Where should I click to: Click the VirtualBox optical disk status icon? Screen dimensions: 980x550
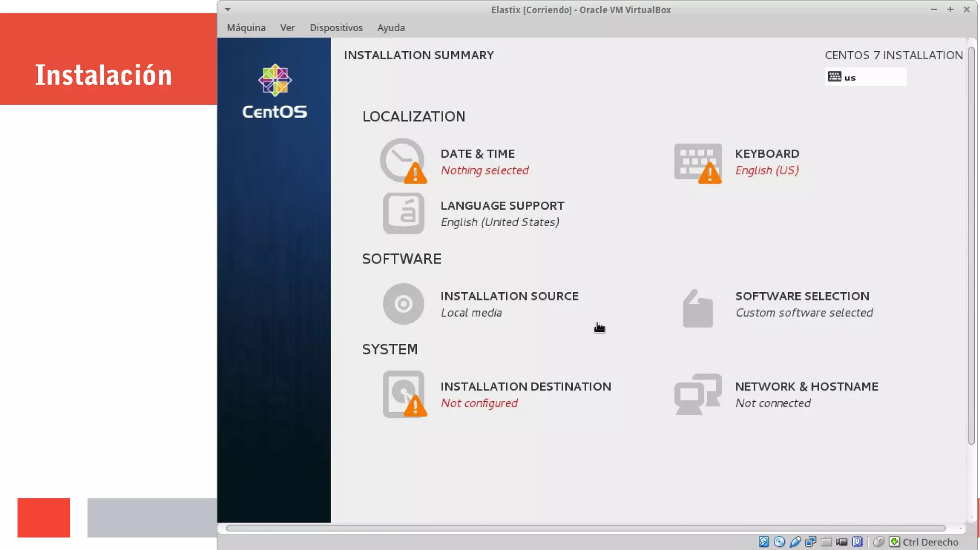(x=779, y=541)
